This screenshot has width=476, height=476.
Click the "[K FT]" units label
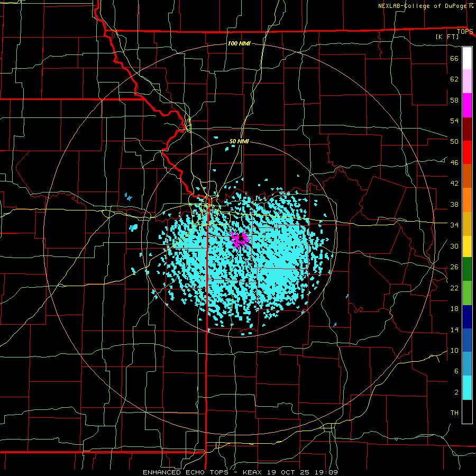click(x=447, y=36)
